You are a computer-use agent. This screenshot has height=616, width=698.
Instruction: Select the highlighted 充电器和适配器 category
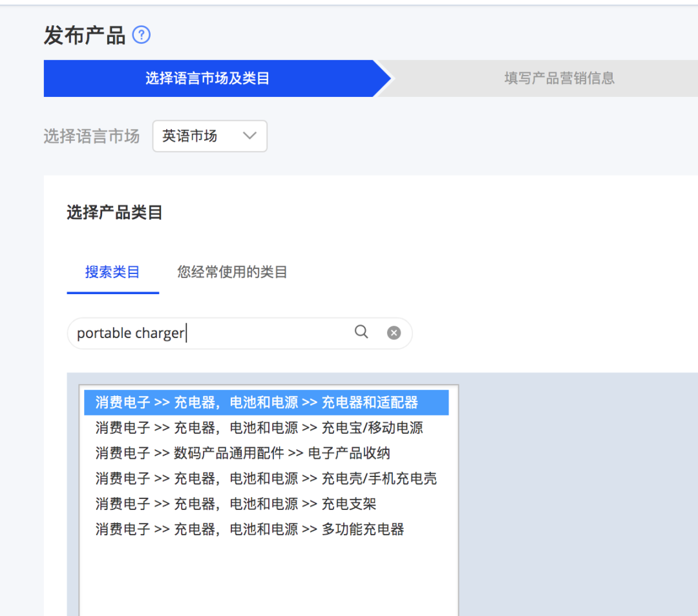[259, 402]
